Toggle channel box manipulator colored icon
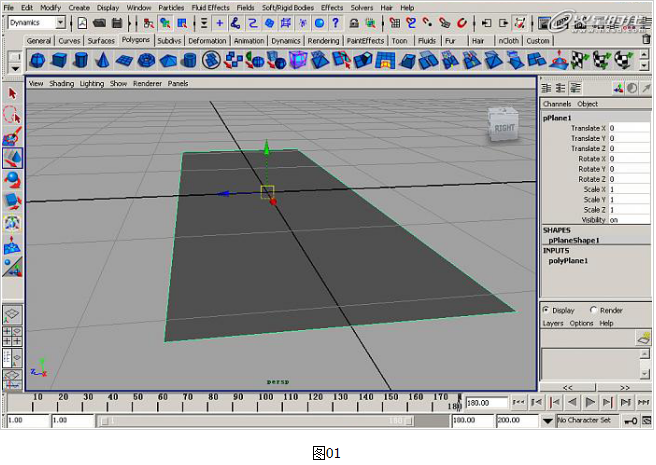The height and width of the screenshot is (465, 656). [618, 88]
